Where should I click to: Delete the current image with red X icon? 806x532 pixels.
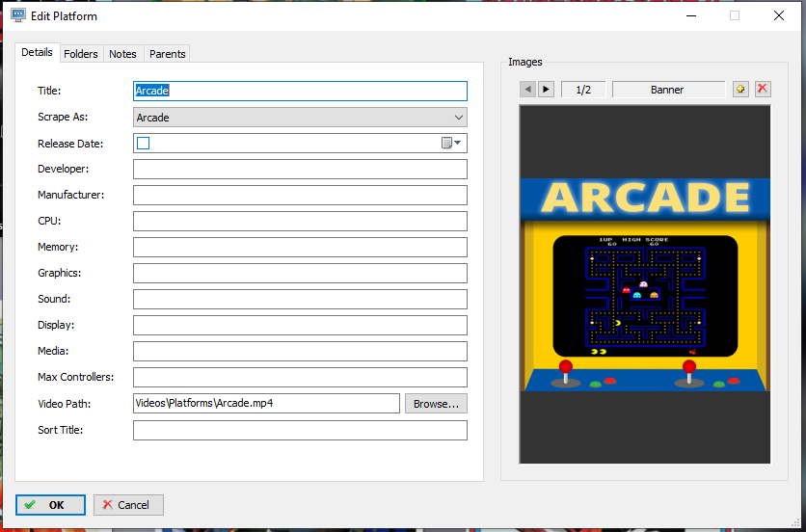tap(763, 90)
